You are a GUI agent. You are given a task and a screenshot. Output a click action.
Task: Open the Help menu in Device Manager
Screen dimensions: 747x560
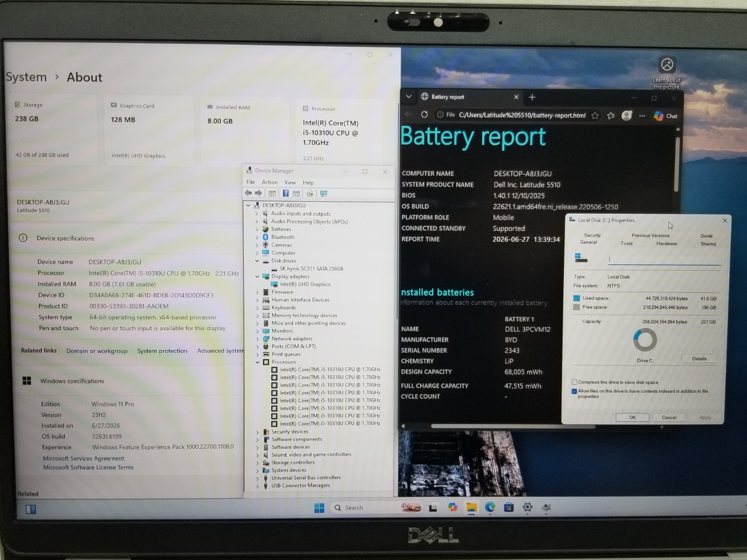308,182
